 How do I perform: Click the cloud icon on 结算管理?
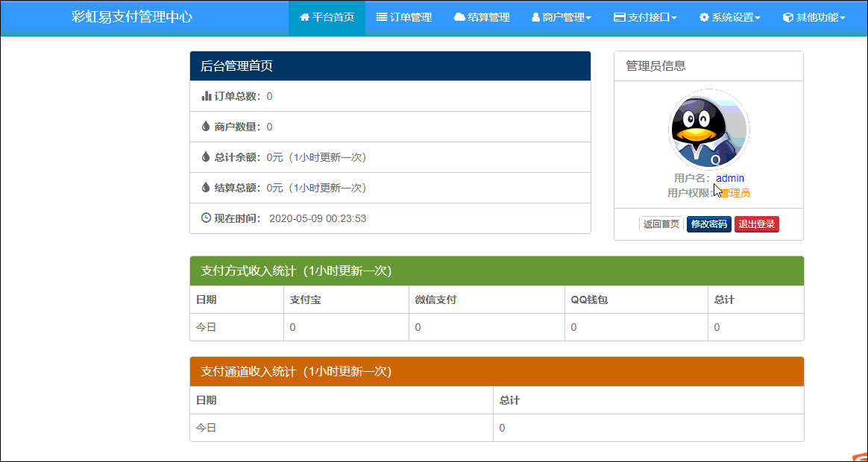click(x=461, y=18)
